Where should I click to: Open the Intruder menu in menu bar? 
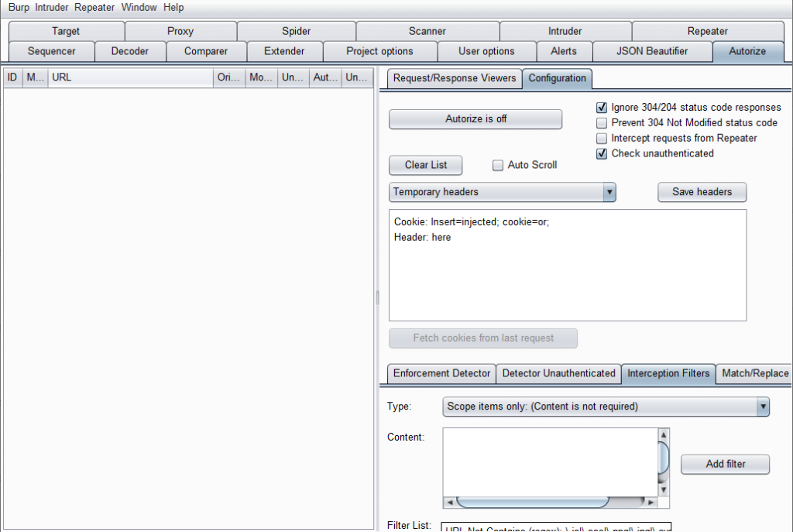click(52, 8)
